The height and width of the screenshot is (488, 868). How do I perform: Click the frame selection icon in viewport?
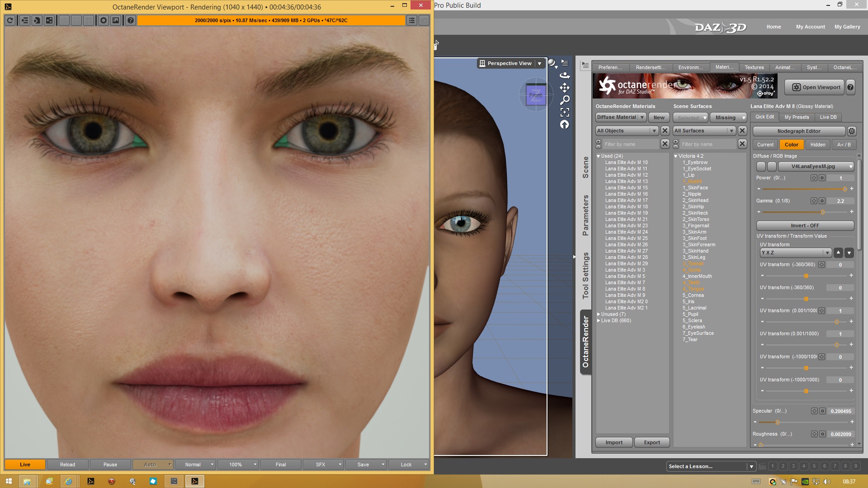point(565,112)
